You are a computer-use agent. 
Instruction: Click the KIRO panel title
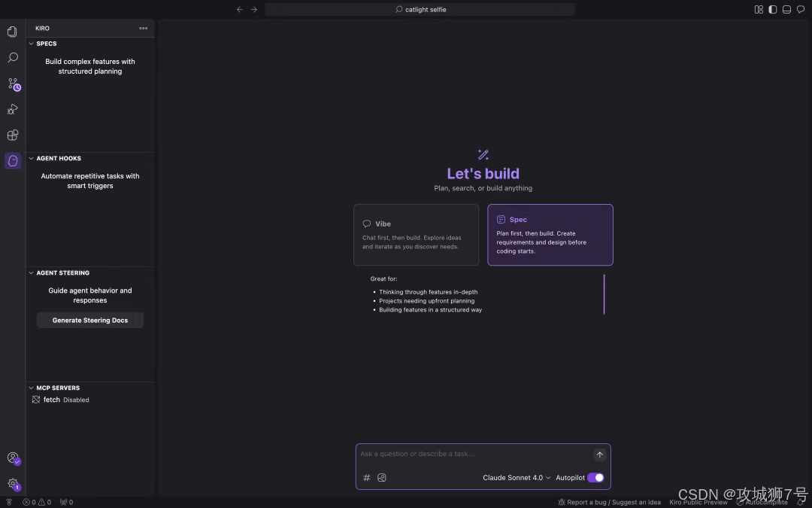42,29
